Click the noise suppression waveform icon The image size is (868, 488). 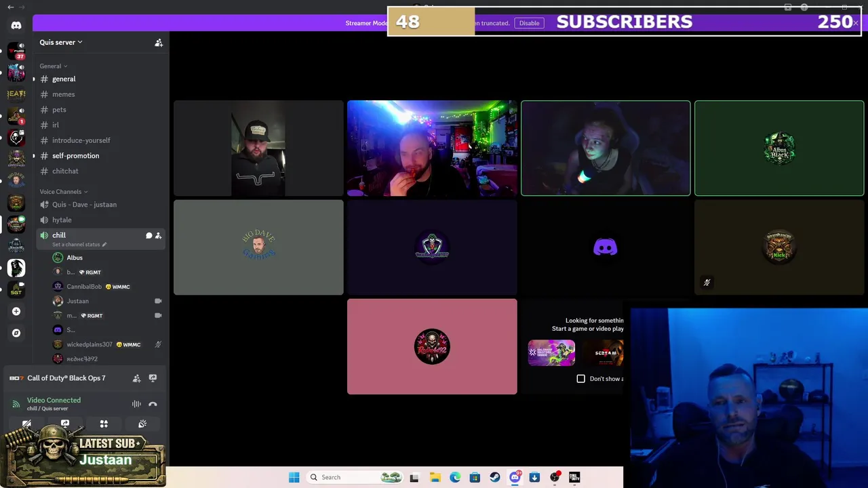pos(136,404)
